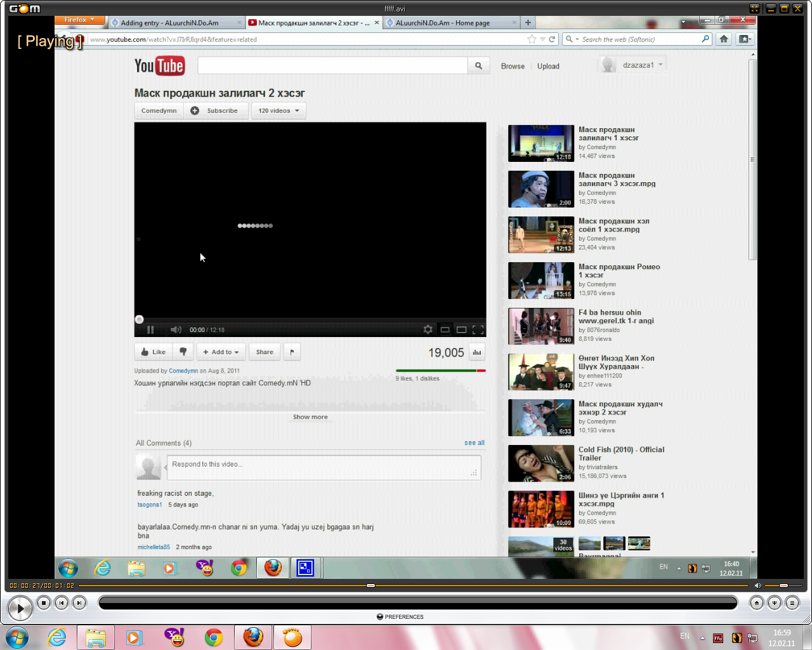Screen dimensions: 812x650
Task: Click the YouTube logo
Action: pos(159,66)
